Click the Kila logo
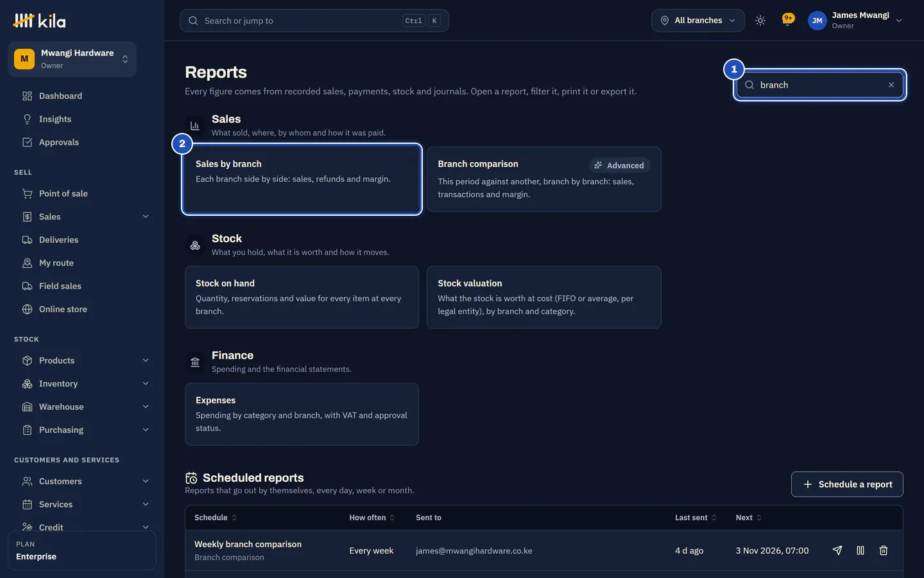The height and width of the screenshot is (578, 924). point(40,21)
